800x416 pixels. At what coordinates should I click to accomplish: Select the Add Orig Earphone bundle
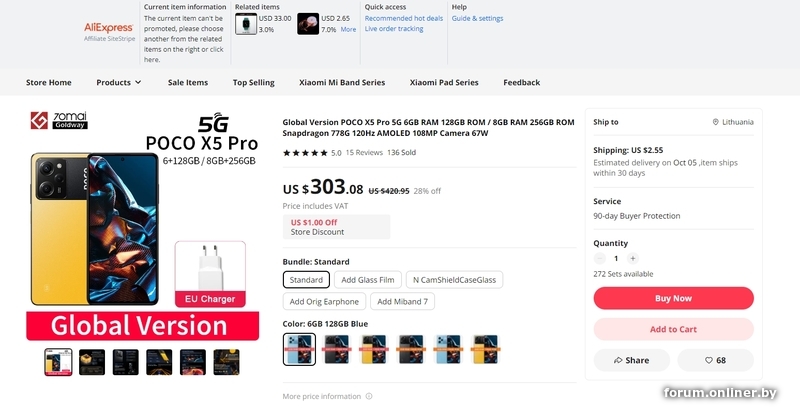pos(325,301)
